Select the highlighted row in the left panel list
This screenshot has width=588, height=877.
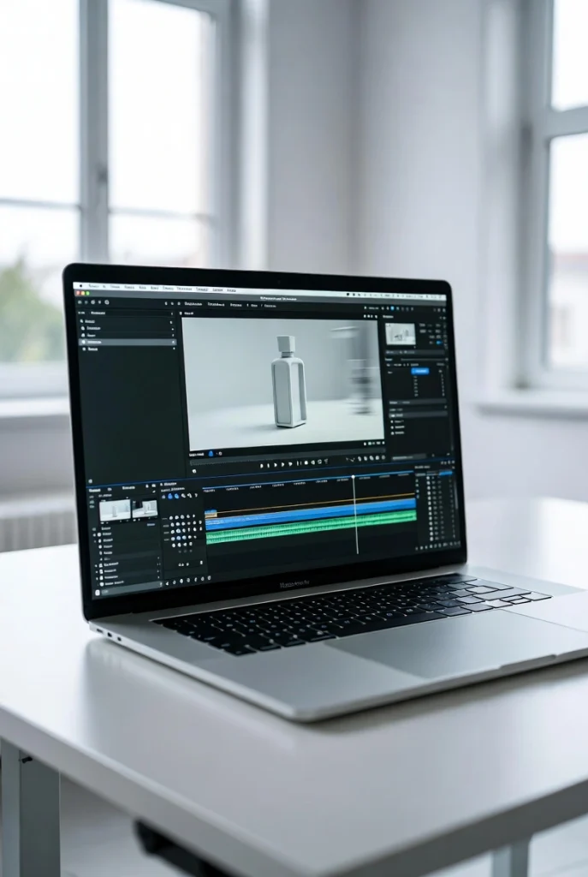[128, 342]
